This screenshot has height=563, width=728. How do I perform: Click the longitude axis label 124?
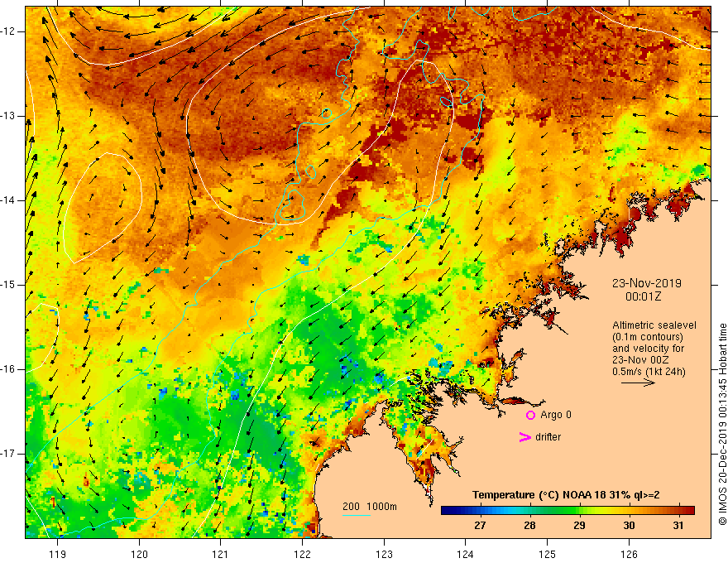point(466,554)
